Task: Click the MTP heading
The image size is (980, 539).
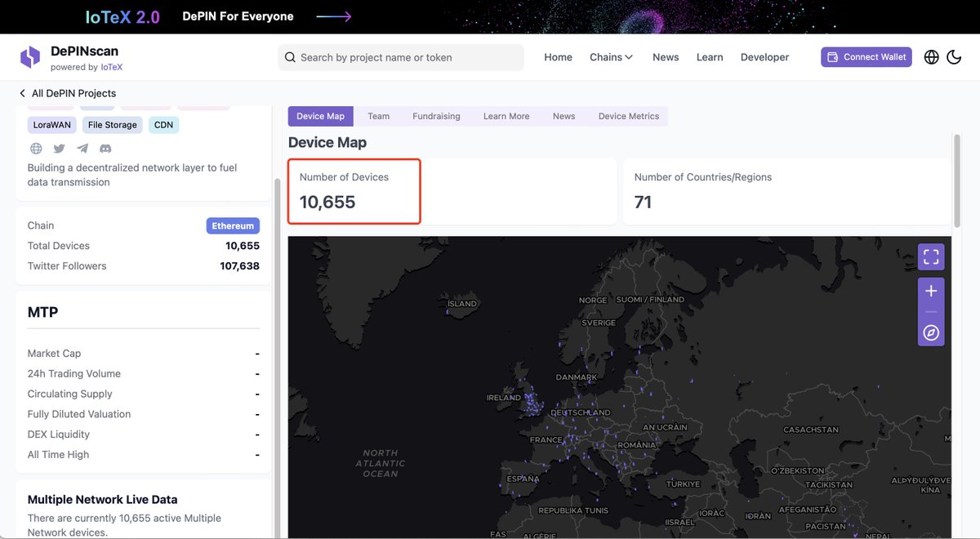Action: click(x=42, y=312)
